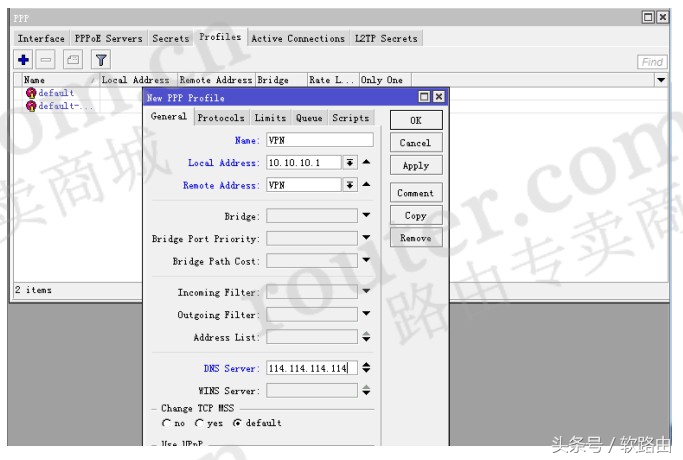Screen dimensions: 683x460
Task: Close the PPP window
Action: 663,17
